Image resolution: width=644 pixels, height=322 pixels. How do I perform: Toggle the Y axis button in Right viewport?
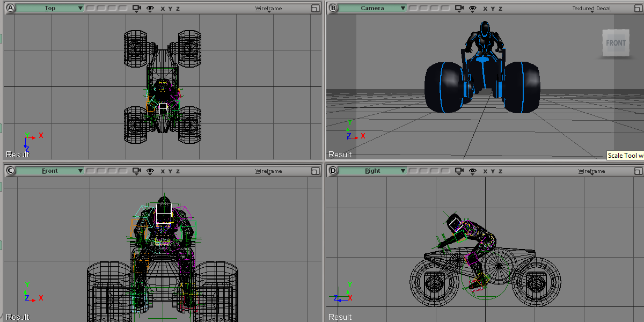coord(493,171)
